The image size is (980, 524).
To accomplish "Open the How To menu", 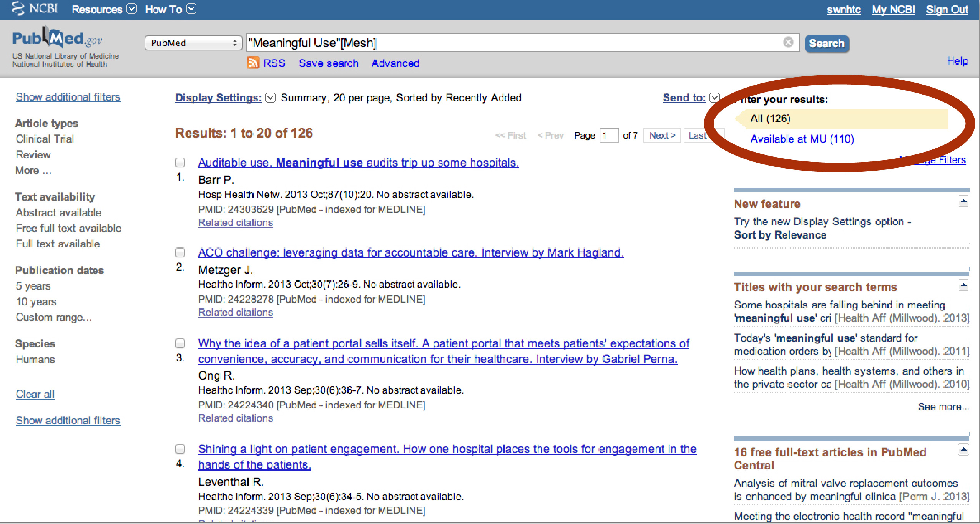I will pos(191,9).
